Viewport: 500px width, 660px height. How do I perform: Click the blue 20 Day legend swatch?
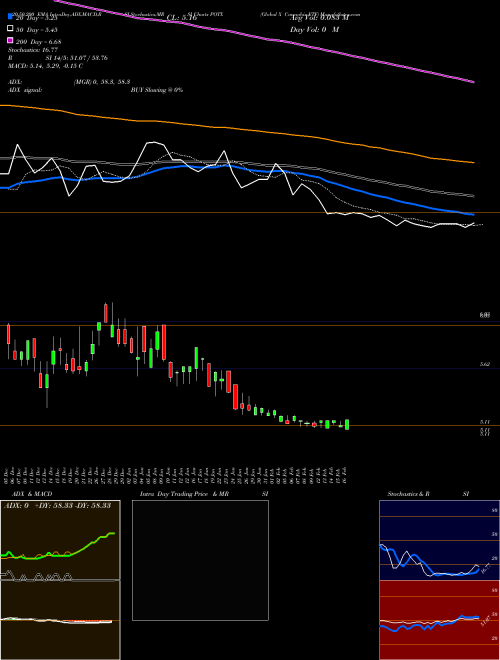click(10, 17)
